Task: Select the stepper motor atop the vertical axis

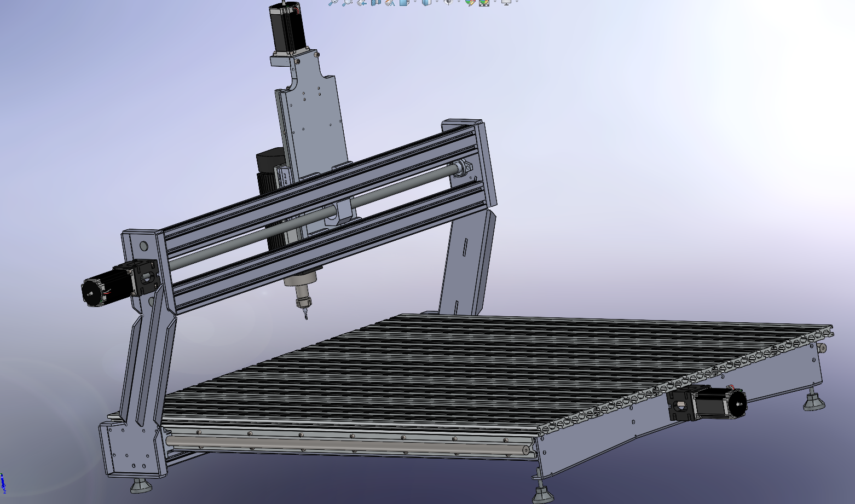Action: [x=287, y=27]
